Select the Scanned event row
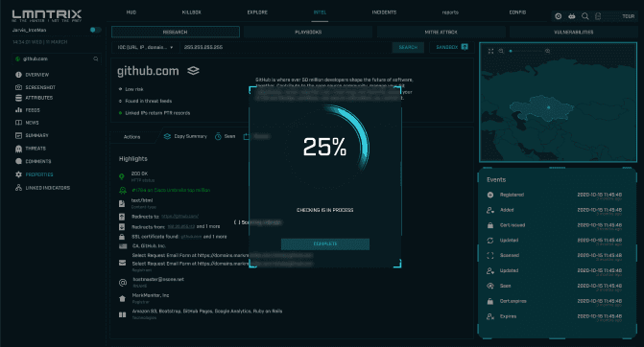The height and width of the screenshot is (347, 644). (555, 256)
